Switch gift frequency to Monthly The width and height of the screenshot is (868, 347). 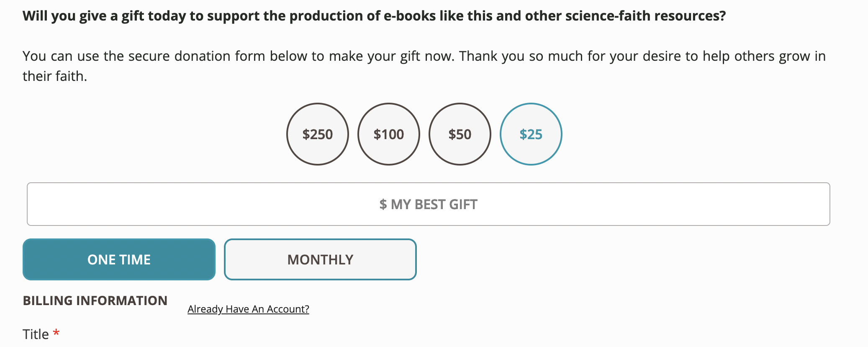coord(320,259)
